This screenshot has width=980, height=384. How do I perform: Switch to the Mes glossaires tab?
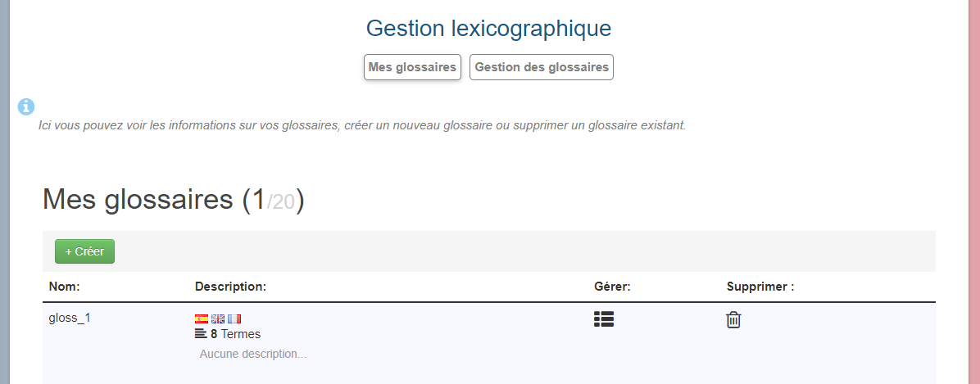(x=412, y=67)
